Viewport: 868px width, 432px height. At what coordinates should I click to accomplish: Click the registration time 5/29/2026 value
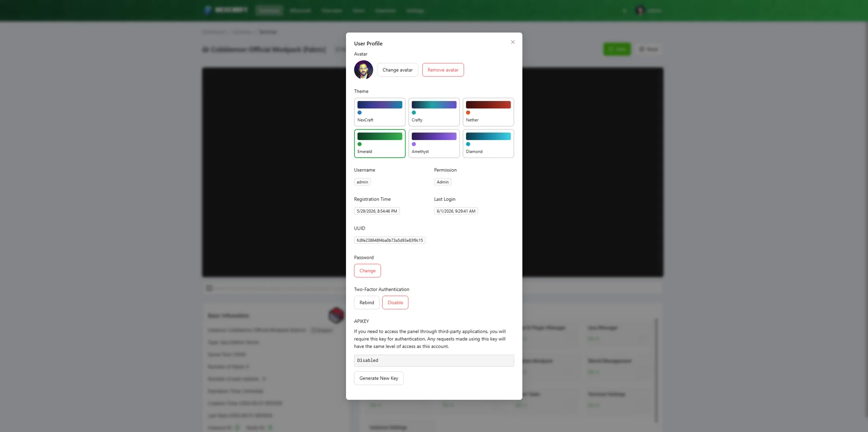(x=377, y=211)
